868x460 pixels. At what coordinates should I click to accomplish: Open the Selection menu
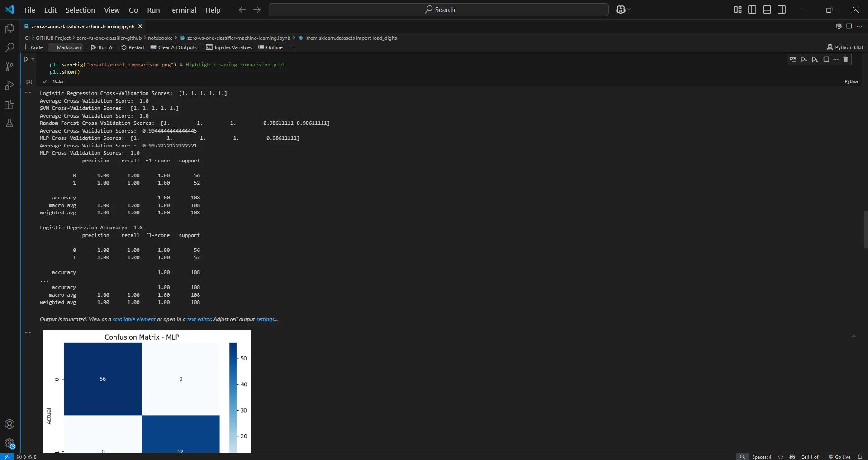80,10
